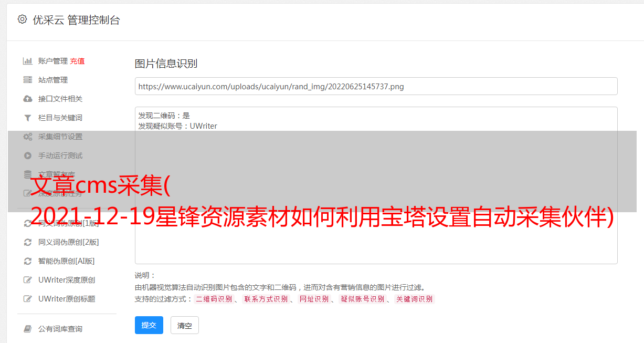The height and width of the screenshot is (343, 644).
Task: Click the cloud upload icon for 接口文件相关
Action: tap(28, 99)
